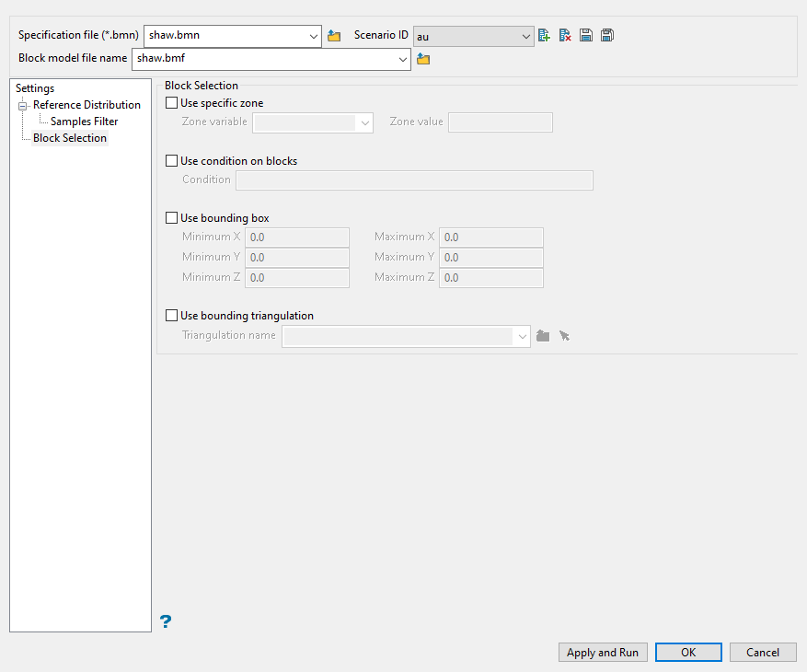Browse for block model file folder icon

click(x=423, y=59)
